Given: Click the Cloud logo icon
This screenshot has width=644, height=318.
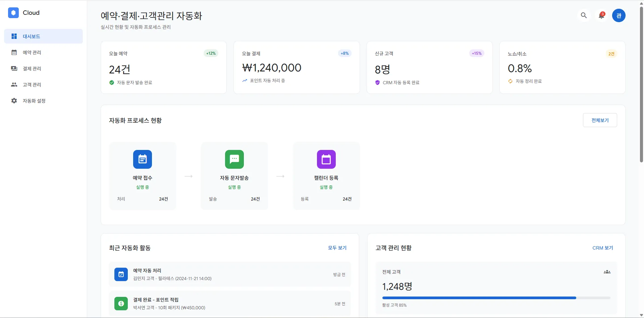Looking at the screenshot, I should [x=13, y=13].
